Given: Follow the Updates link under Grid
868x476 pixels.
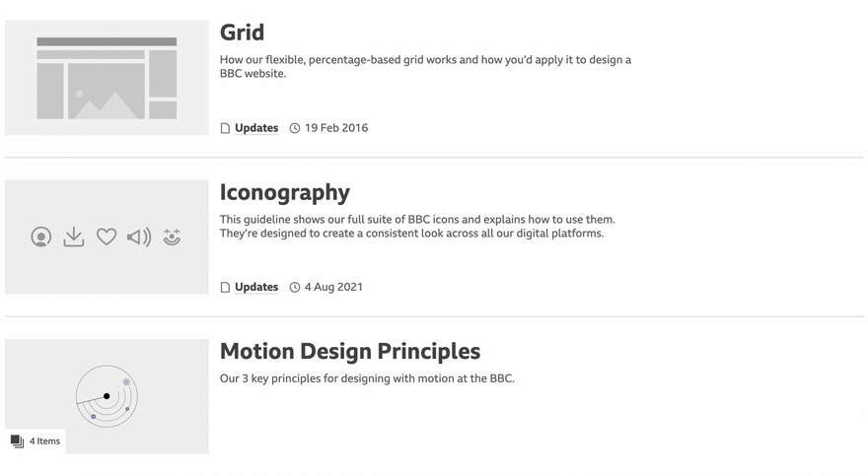Looking at the screenshot, I should click(x=256, y=128).
